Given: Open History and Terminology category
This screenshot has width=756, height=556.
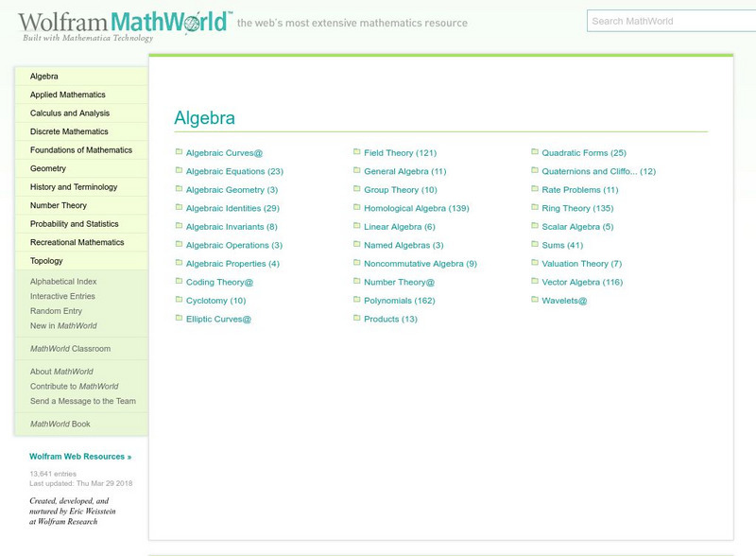Looking at the screenshot, I should point(81,187).
